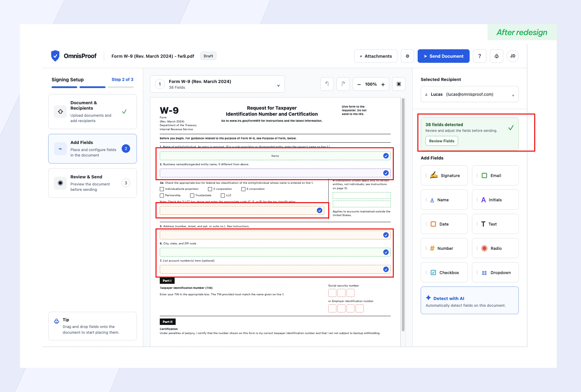
Task: Go to the Review & Send step
Action: (x=92, y=183)
